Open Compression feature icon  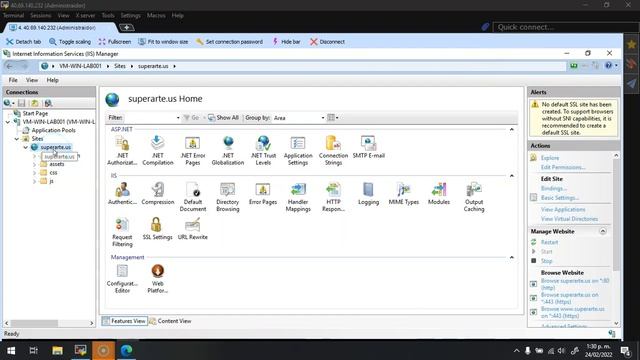[158, 194]
